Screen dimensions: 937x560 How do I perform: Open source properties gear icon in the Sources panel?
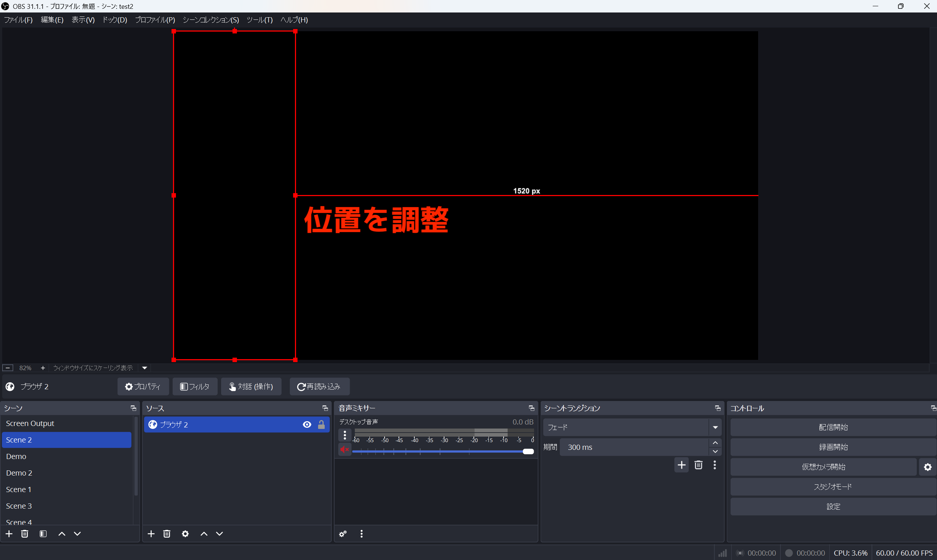pyautogui.click(x=185, y=534)
